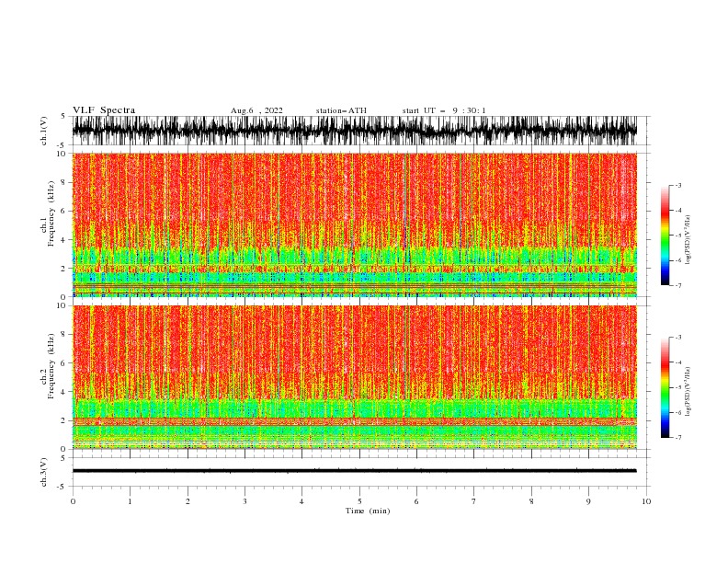This screenshot has width=728, height=563.
Task: Click the ch.1 spectrogram "8" kHz tick label
Action: point(63,182)
